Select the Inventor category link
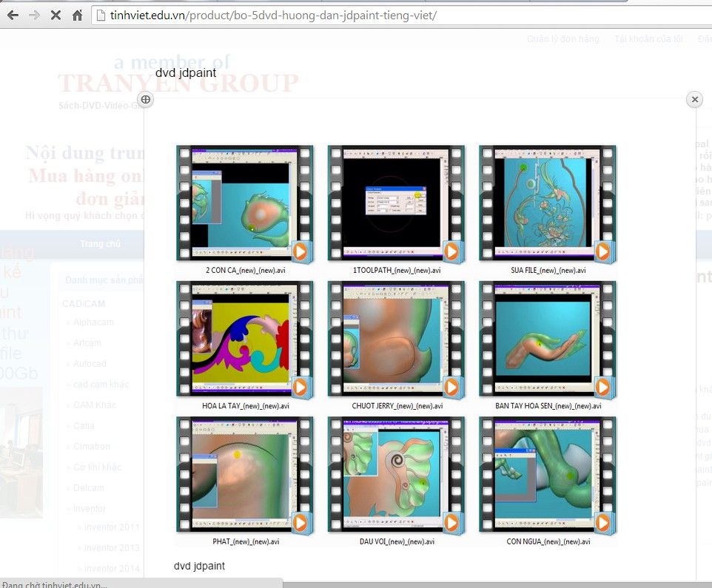Screen dimensions: 712x588 (x=89, y=509)
